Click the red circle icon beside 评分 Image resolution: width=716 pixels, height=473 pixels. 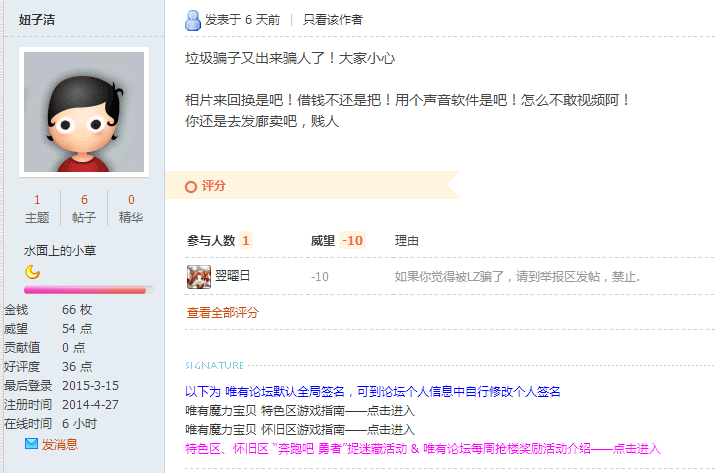(191, 186)
